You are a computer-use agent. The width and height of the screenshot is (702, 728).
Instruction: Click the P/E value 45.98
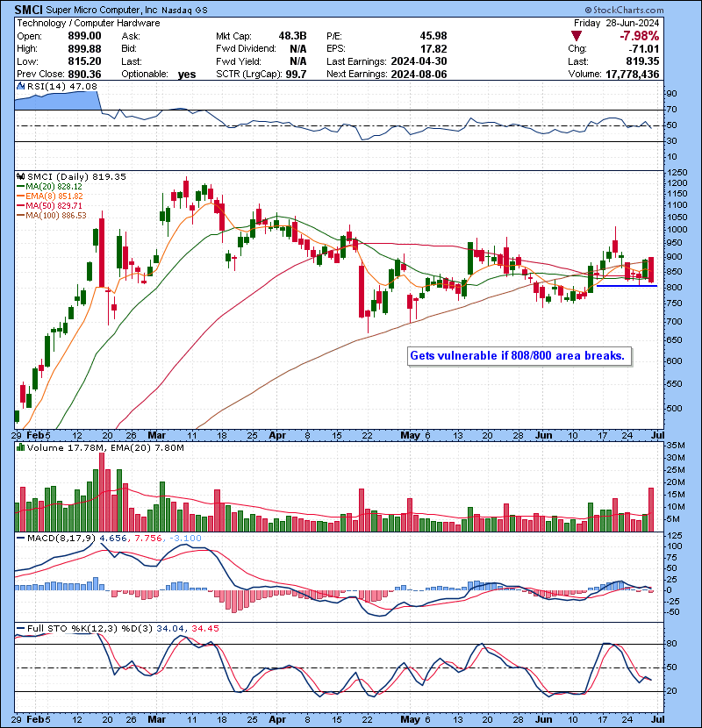[433, 36]
